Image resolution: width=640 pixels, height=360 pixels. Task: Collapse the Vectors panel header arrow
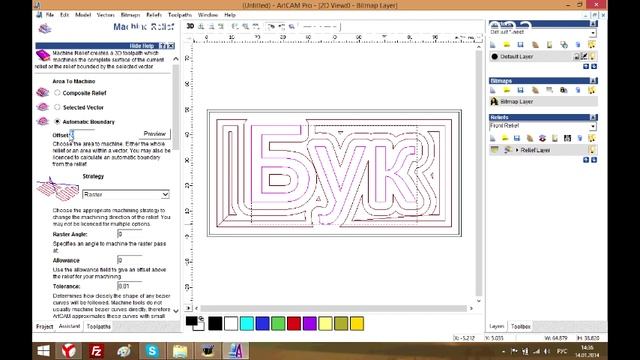point(593,24)
